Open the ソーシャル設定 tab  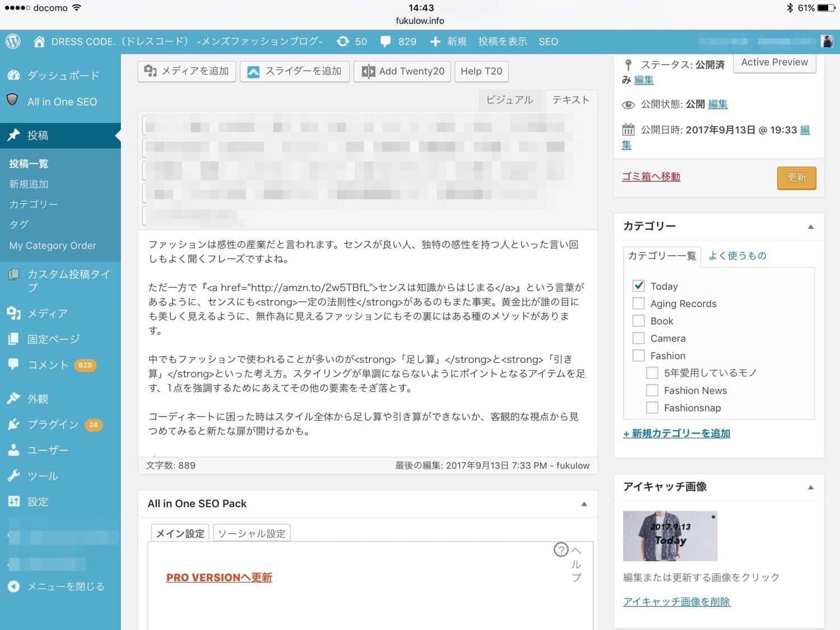click(251, 534)
